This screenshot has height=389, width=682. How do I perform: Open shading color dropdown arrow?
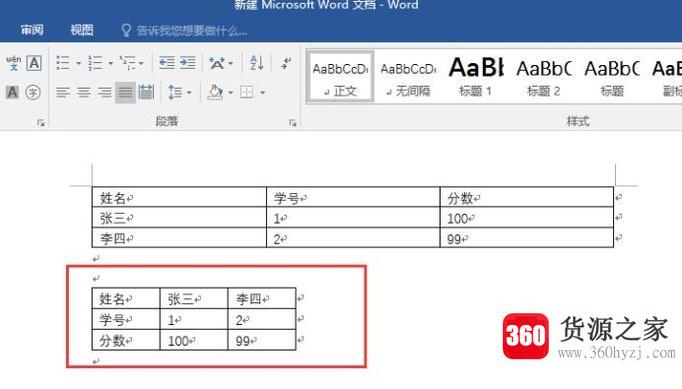click(x=231, y=93)
